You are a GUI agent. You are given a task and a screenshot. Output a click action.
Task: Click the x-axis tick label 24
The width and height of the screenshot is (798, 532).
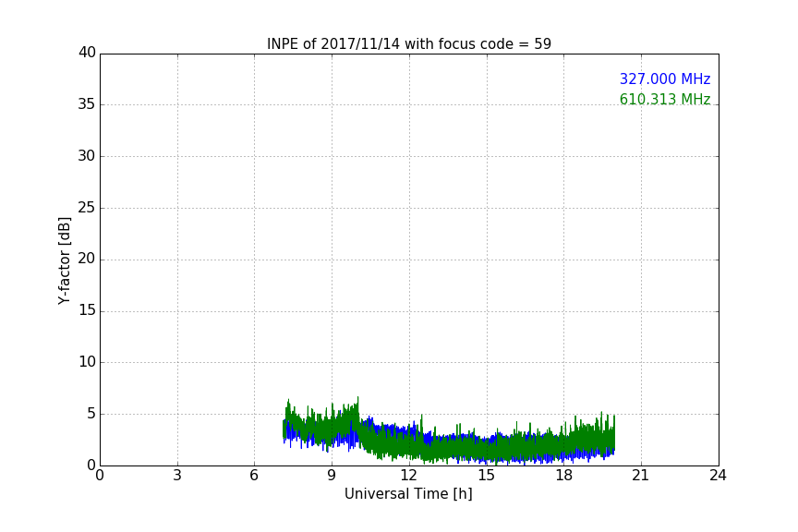[x=718, y=476]
